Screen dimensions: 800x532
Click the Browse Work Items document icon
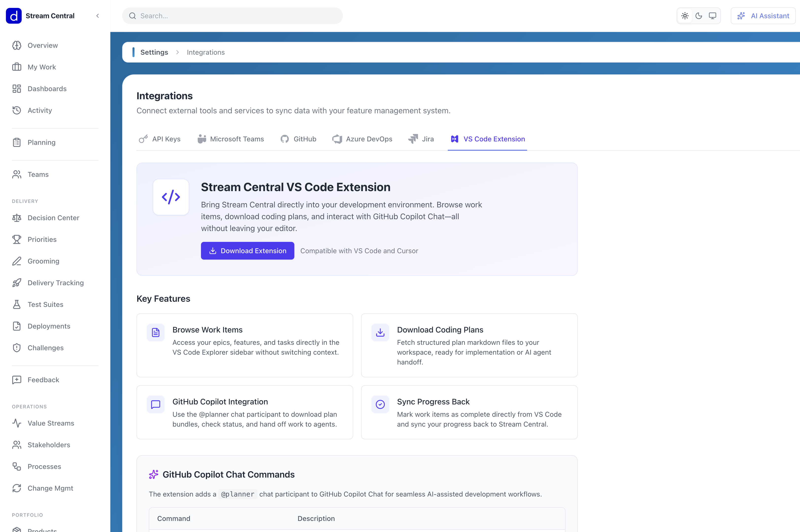[x=156, y=332]
